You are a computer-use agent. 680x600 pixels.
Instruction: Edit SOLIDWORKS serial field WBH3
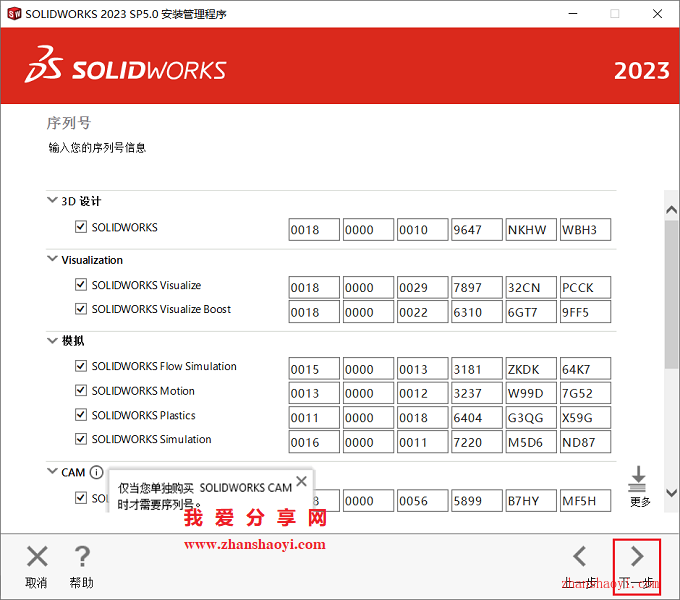click(585, 229)
